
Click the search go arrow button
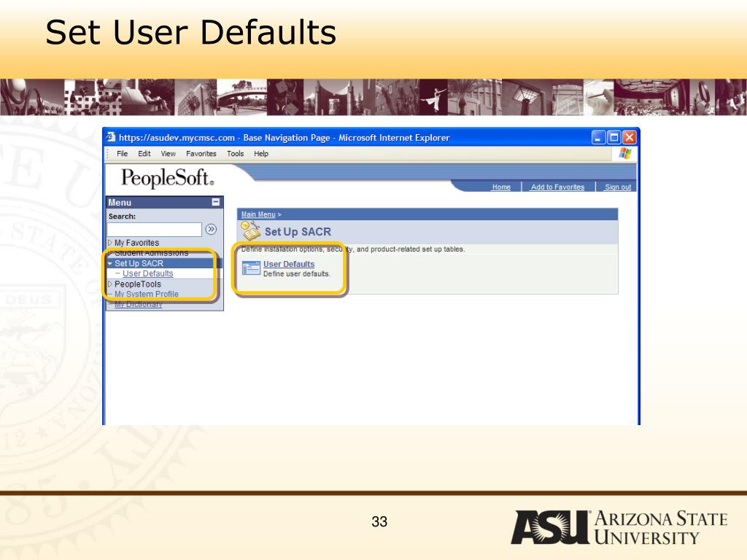click(211, 230)
